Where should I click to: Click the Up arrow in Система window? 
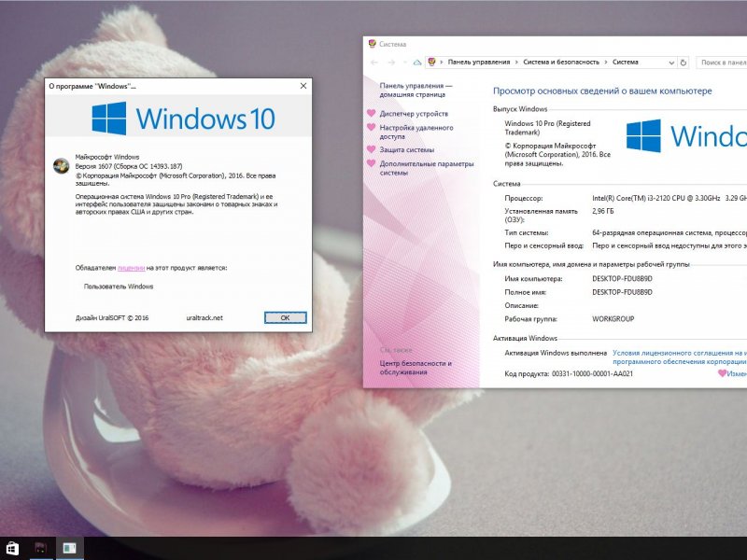(417, 63)
